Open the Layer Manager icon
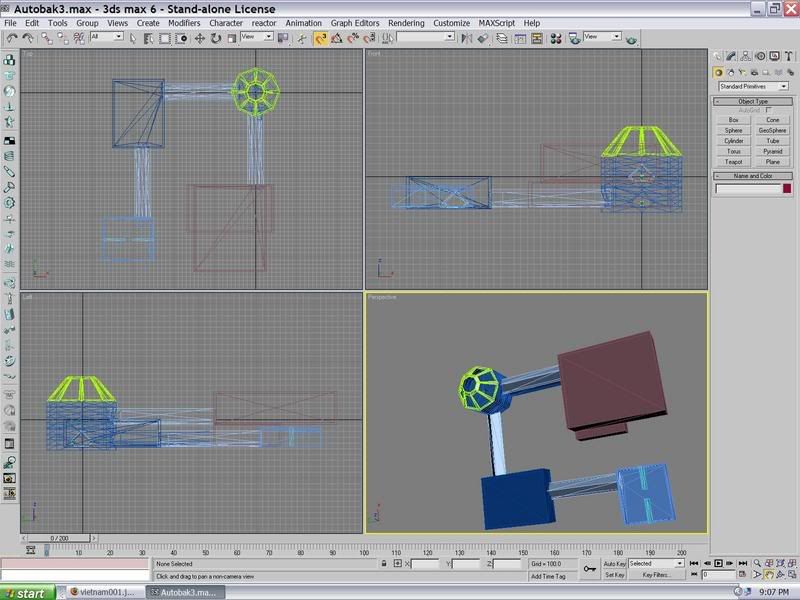This screenshot has width=800, height=600. point(502,38)
